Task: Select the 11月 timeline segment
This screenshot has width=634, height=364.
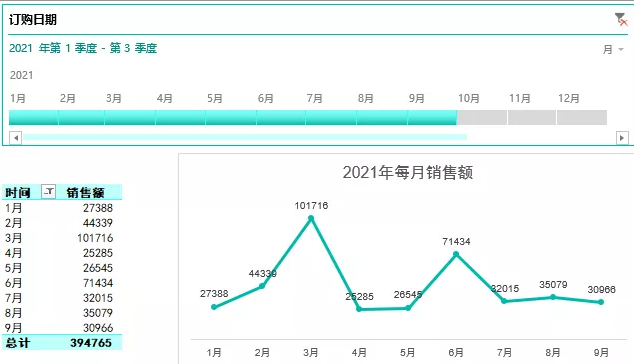Action: (532, 117)
